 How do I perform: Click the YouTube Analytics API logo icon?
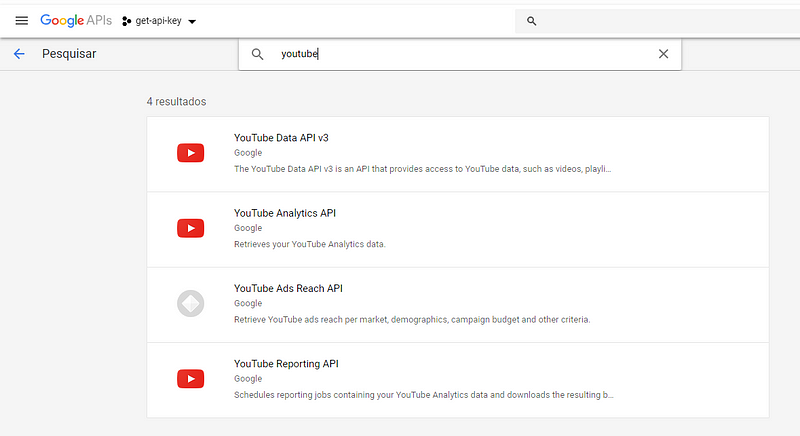tap(190, 228)
